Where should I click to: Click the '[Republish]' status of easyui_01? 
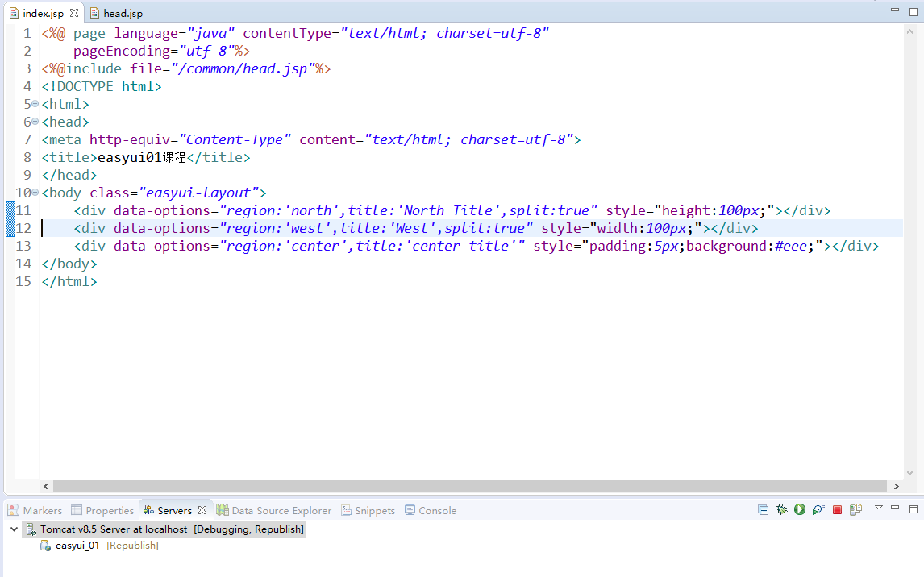132,546
